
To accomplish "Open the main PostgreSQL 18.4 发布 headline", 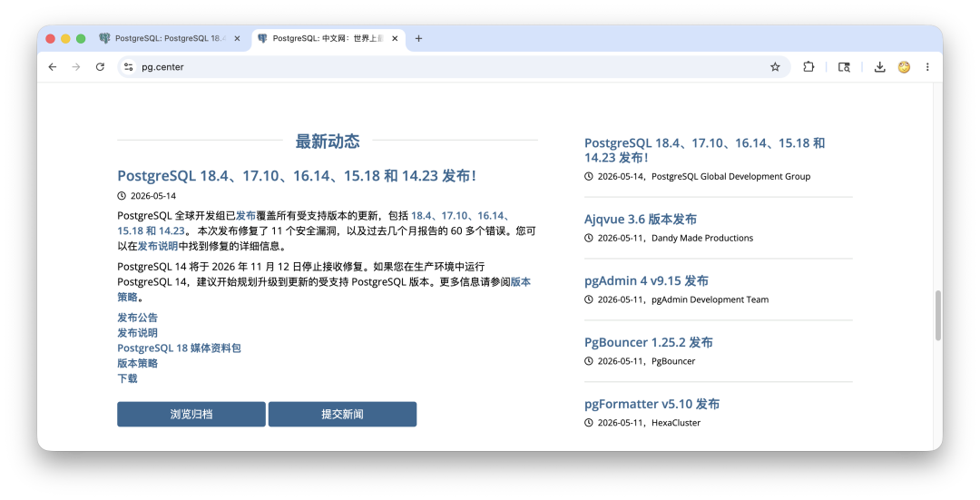I will [297, 176].
